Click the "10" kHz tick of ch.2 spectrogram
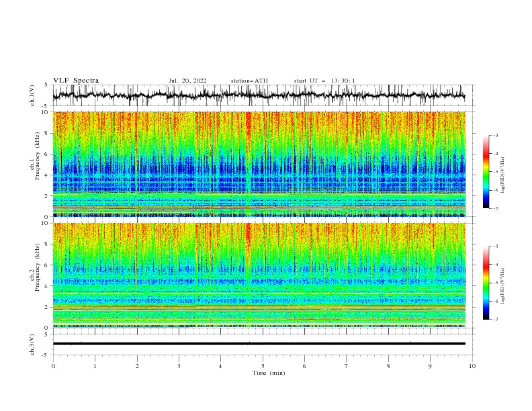Viewport: 532px width, 411px height. click(46, 223)
